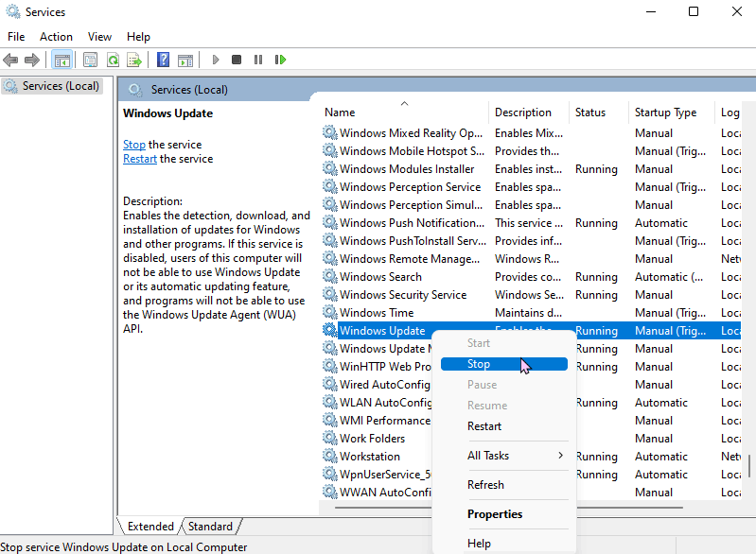This screenshot has height=554, width=756.
Task: Toggle the Show/Hide Console Tree icon
Action: (x=62, y=61)
